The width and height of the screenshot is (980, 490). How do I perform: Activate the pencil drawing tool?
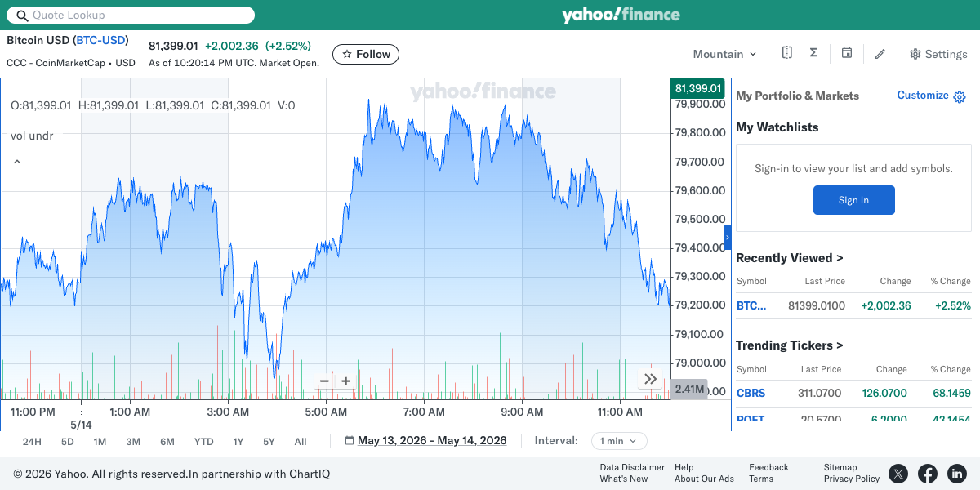coord(880,54)
